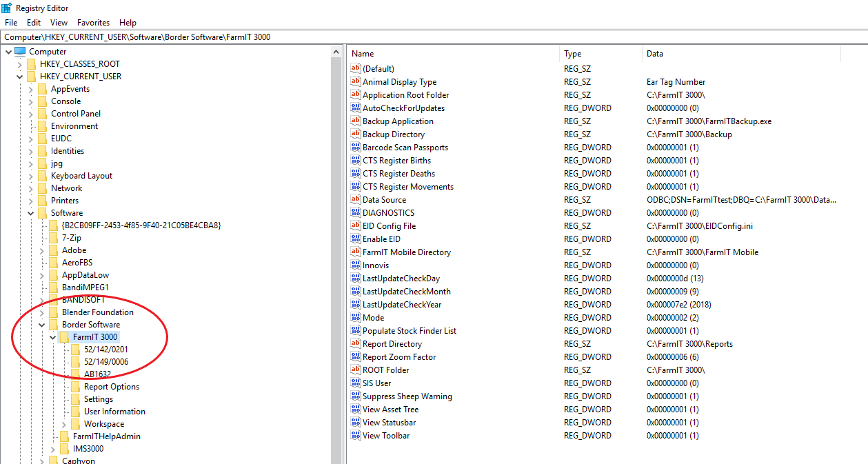The image size is (868, 464).
Task: Select the Populate Stock Finder List value
Action: [410, 331]
